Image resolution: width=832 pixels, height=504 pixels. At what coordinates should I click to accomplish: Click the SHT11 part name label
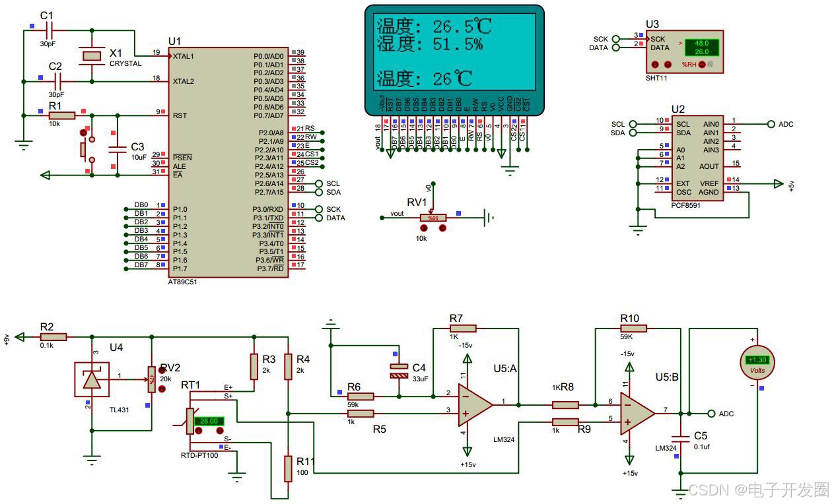click(x=656, y=78)
